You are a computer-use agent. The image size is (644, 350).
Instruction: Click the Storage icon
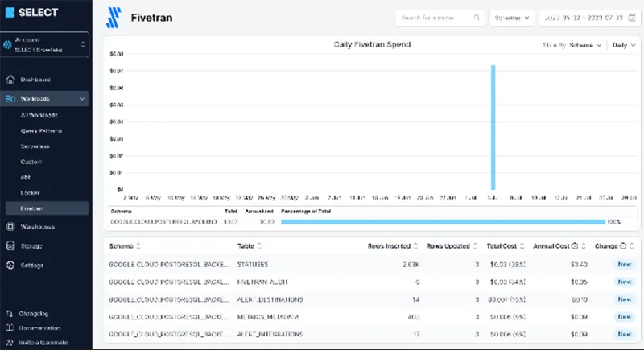tap(10, 245)
